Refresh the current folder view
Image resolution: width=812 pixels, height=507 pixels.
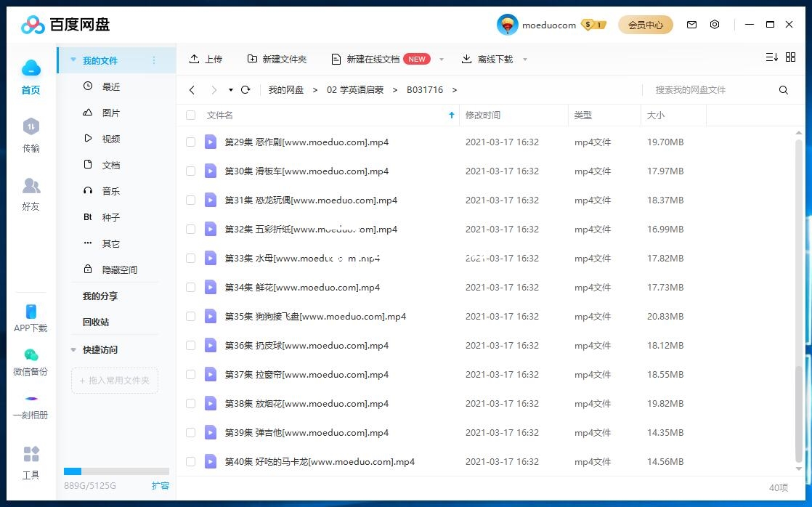[245, 89]
